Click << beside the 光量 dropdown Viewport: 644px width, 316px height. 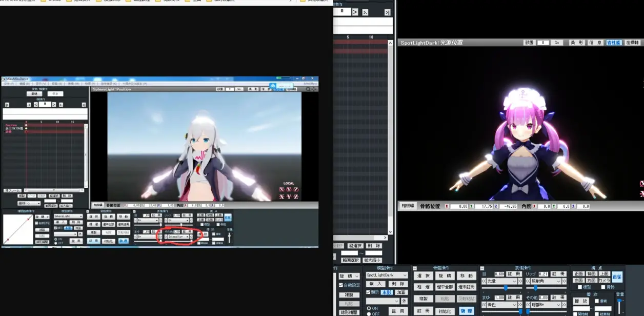[484, 281]
